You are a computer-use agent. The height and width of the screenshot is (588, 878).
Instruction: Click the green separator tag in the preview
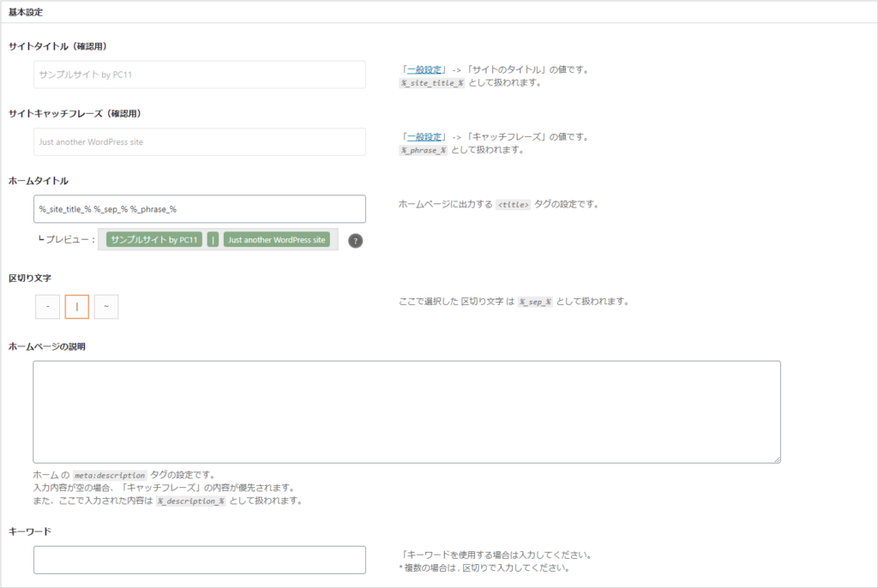pyautogui.click(x=213, y=240)
